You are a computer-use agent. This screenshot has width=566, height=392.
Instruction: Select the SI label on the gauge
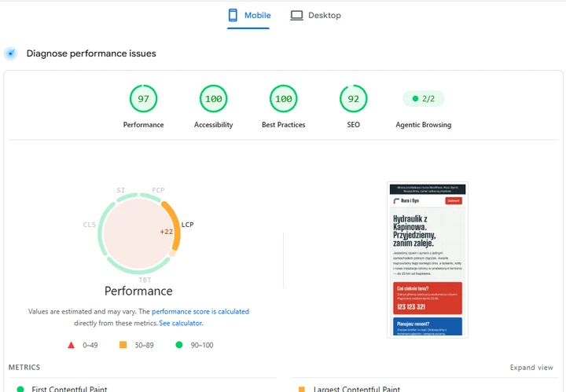point(120,190)
